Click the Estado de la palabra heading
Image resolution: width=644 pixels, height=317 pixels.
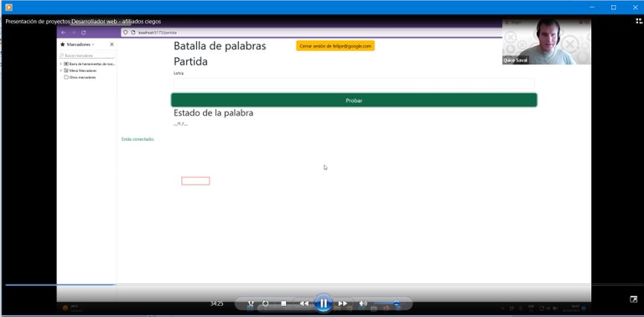click(213, 112)
